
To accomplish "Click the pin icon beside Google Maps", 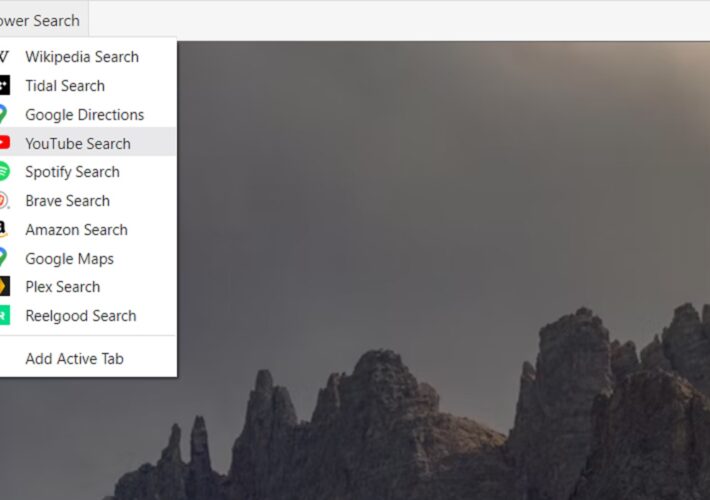I will pos(3,257).
